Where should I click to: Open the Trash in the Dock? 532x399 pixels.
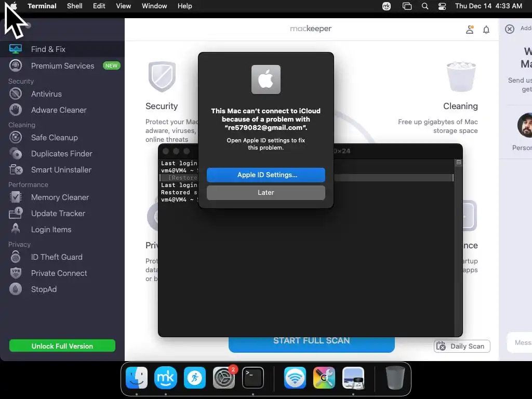pyautogui.click(x=395, y=378)
